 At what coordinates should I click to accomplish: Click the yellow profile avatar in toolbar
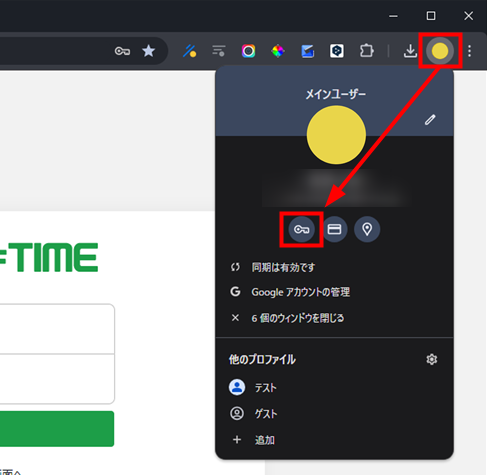pos(440,51)
